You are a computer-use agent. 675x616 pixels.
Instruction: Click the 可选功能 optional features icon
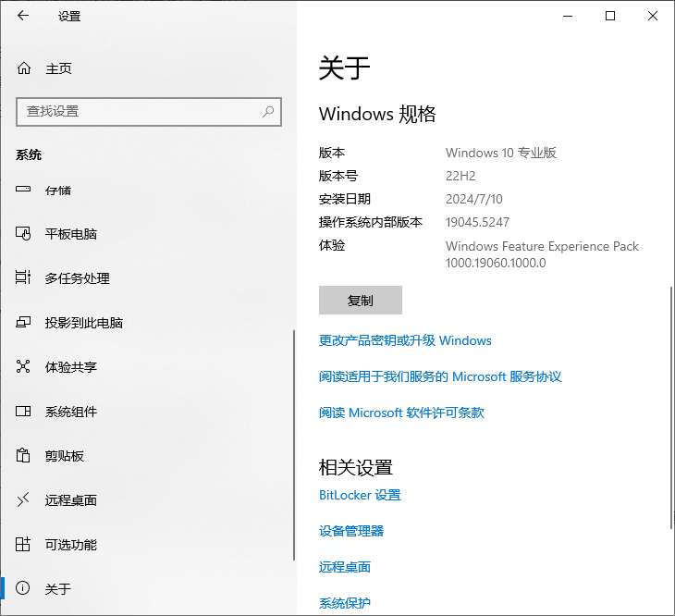click(23, 544)
